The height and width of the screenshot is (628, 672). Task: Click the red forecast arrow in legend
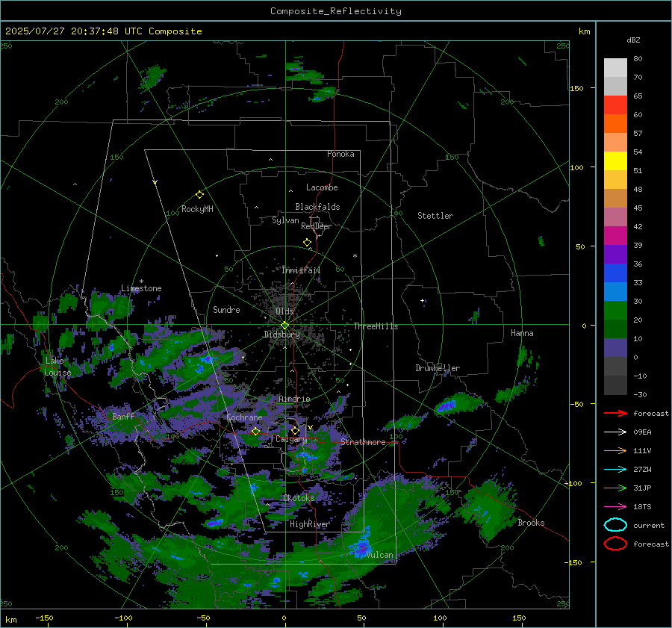click(615, 413)
